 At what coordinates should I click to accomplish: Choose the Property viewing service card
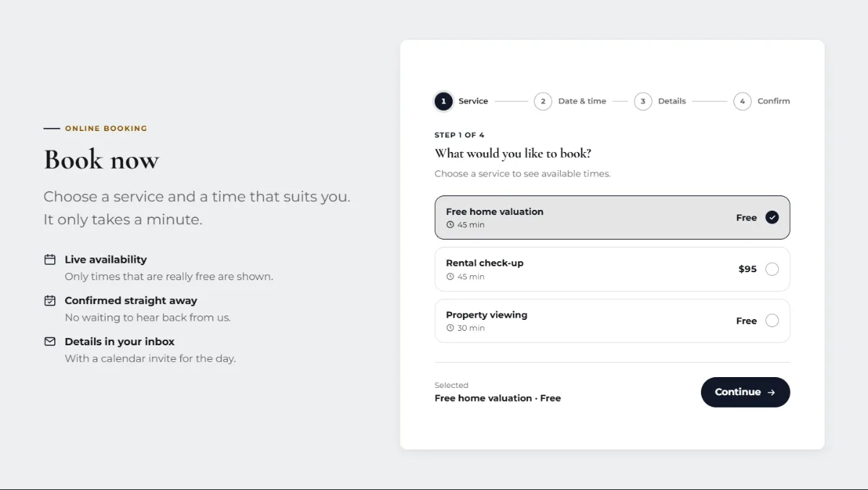pyautogui.click(x=612, y=321)
